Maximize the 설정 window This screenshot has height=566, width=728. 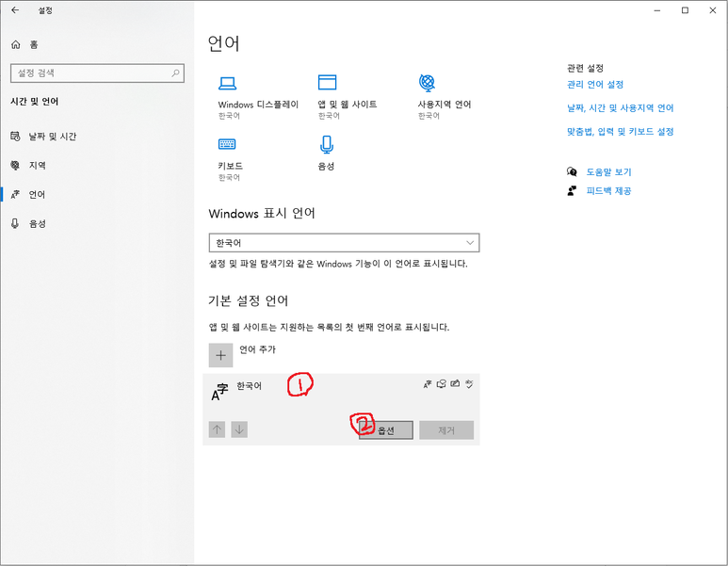pyautogui.click(x=685, y=10)
